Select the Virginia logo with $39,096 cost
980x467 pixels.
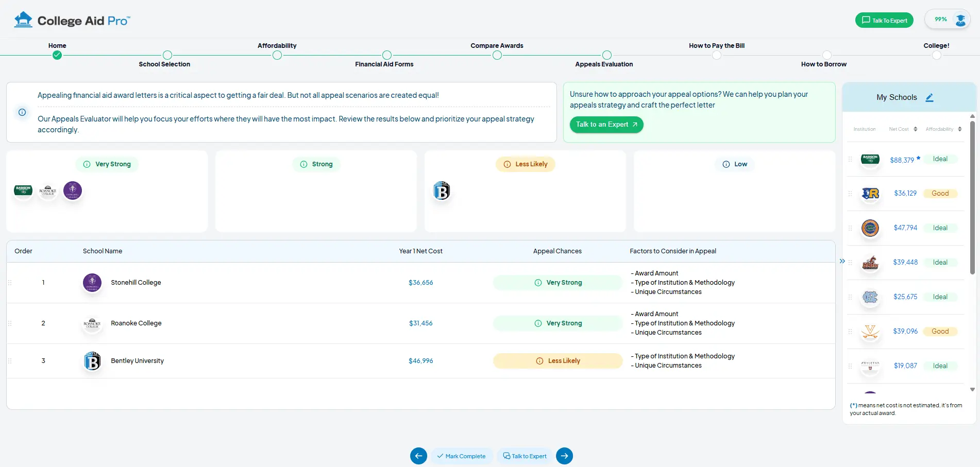pos(870,332)
